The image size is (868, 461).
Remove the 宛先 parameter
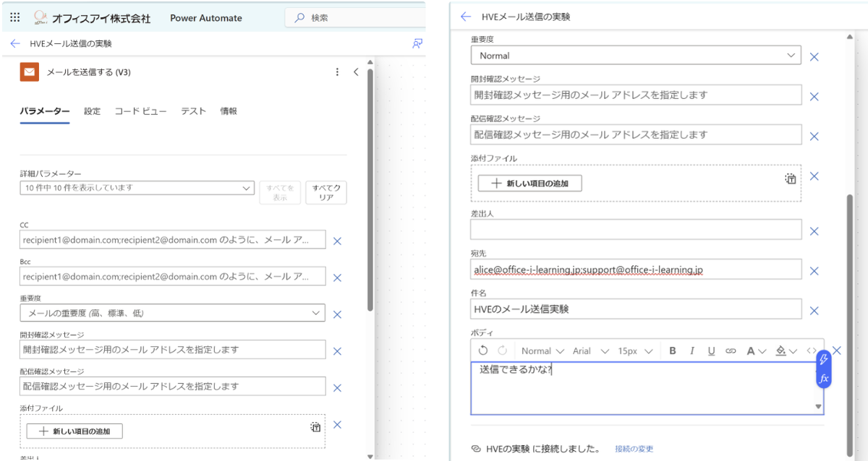click(814, 271)
